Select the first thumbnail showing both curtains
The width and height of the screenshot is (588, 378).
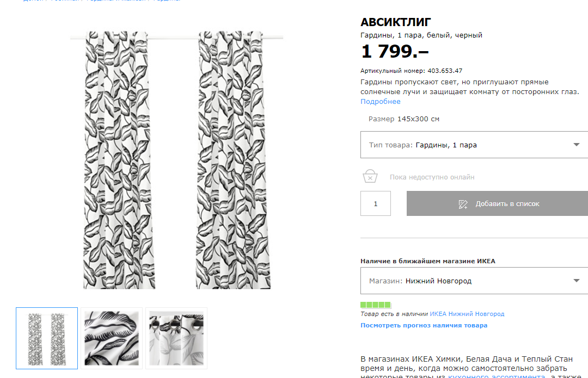point(47,338)
